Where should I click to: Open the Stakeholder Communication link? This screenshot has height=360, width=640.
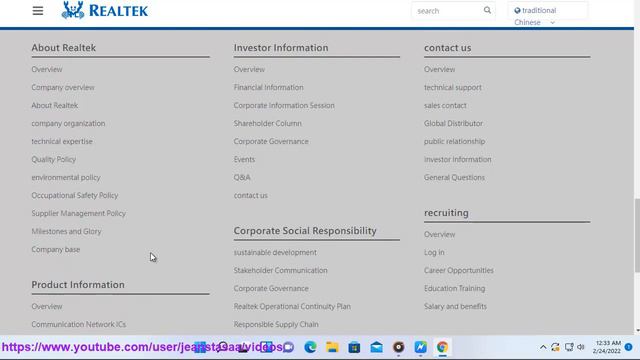(280, 270)
